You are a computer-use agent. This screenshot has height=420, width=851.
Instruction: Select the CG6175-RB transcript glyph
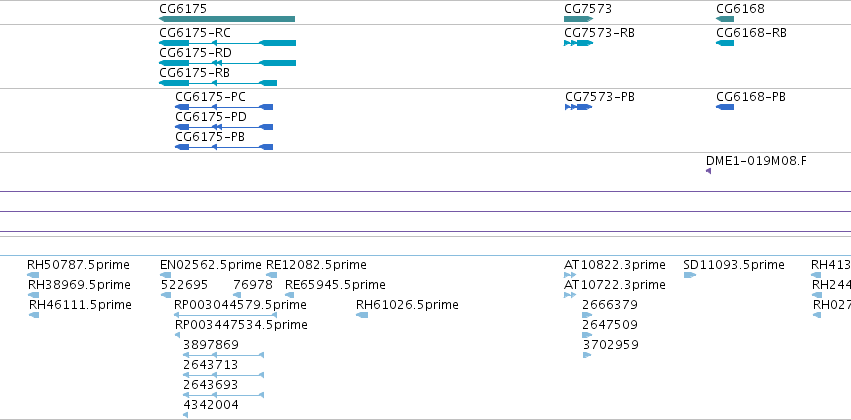218,83
